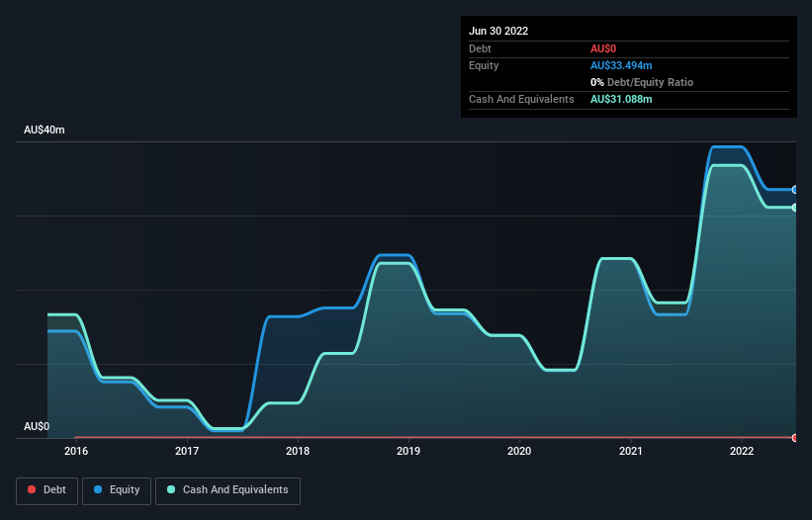Toggle the Debt series legend button

click(x=47, y=490)
